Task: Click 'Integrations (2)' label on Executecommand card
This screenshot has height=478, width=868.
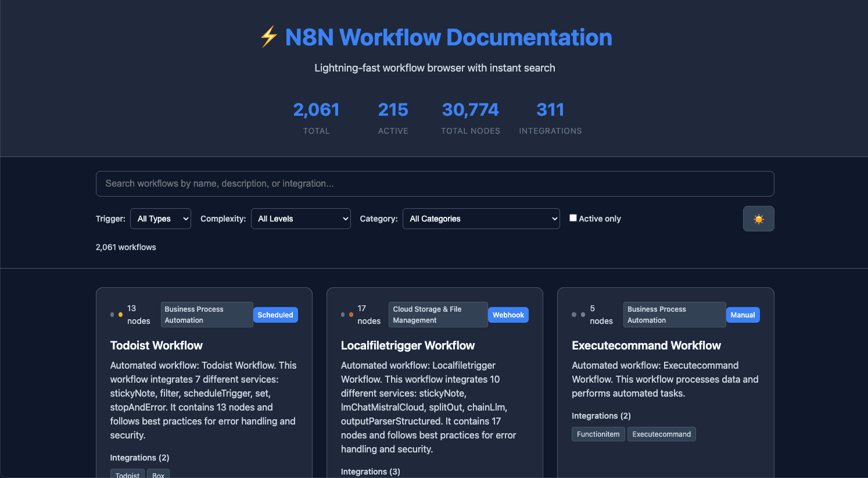Action: click(x=601, y=416)
